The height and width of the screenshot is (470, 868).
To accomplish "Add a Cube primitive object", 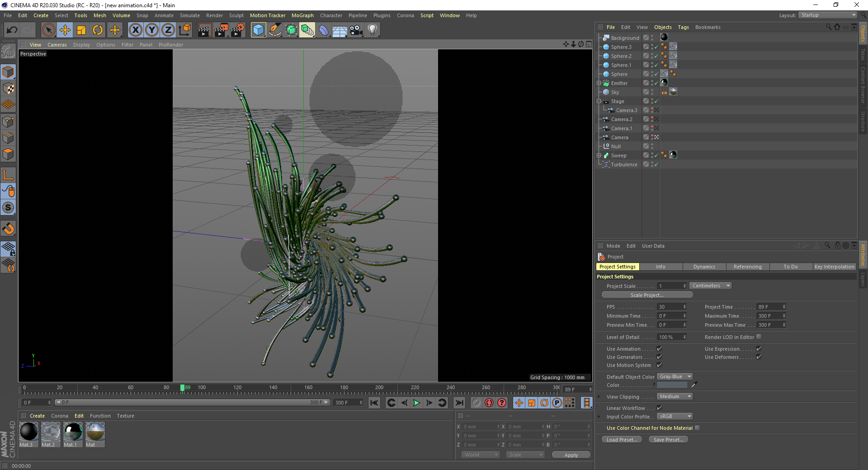I will click(258, 30).
